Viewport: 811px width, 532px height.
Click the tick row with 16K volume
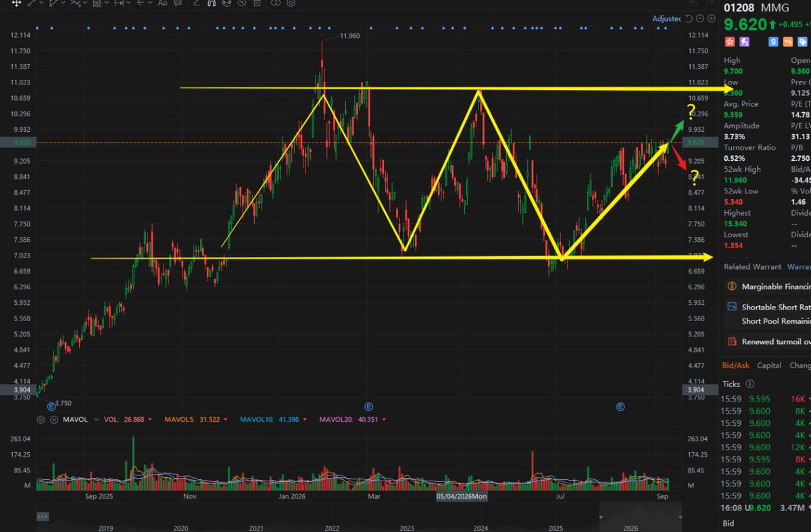tap(766, 399)
